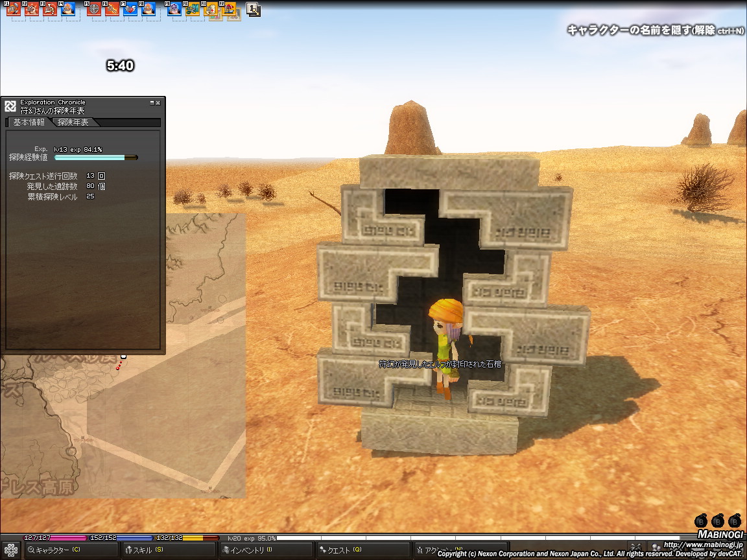The image size is (747, 560).
Task: Open the クエスト (Q) window
Action: (x=363, y=550)
